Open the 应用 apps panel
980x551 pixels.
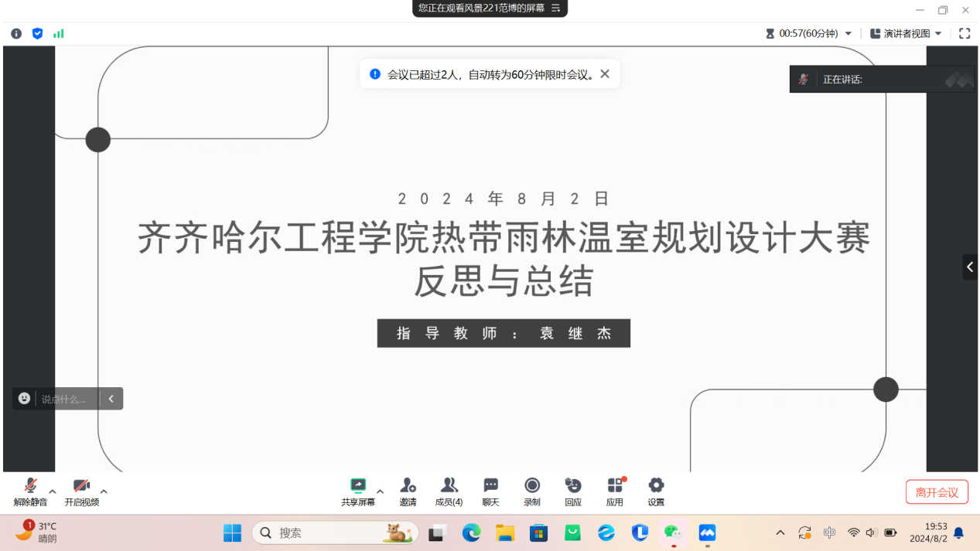[x=615, y=491]
